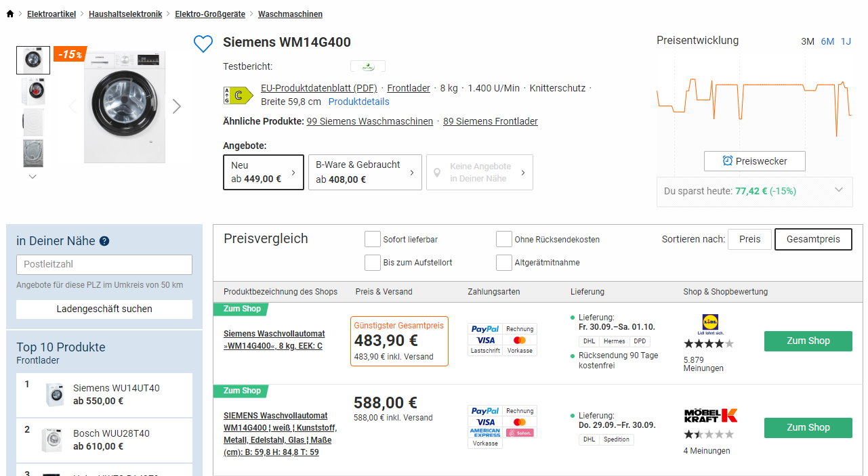Click the Lidl shop logo
The height and width of the screenshot is (476, 868).
pos(709,322)
